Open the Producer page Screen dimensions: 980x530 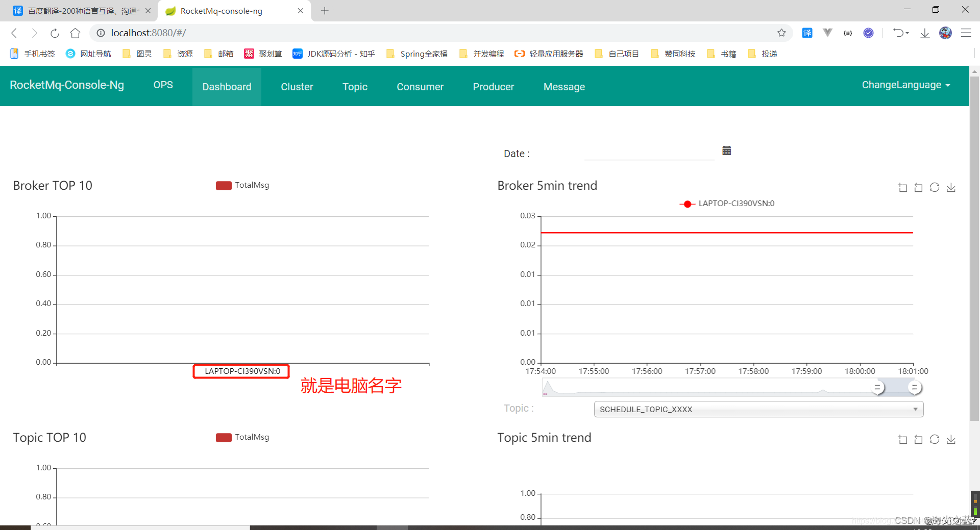point(494,87)
